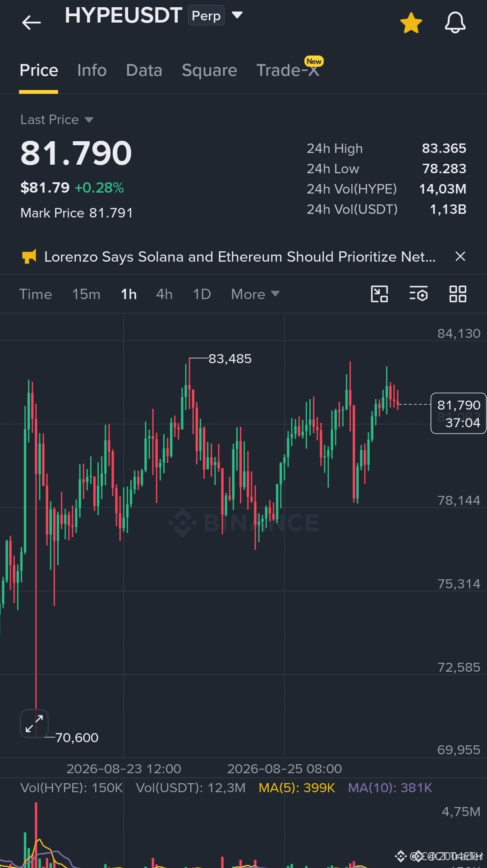Open price alerts via the bell icon
The width and height of the screenshot is (487, 868).
tap(455, 23)
